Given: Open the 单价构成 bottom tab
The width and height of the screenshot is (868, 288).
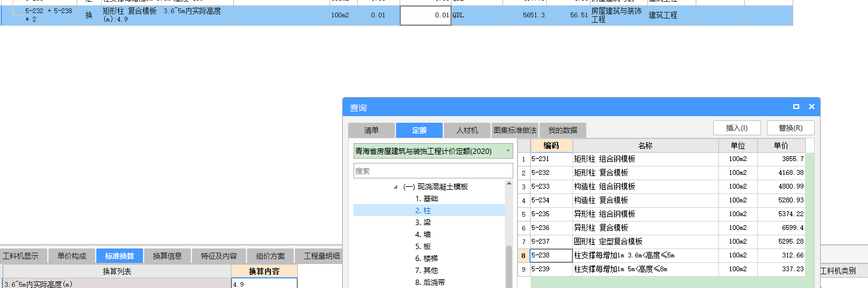Looking at the screenshot, I should tap(72, 256).
